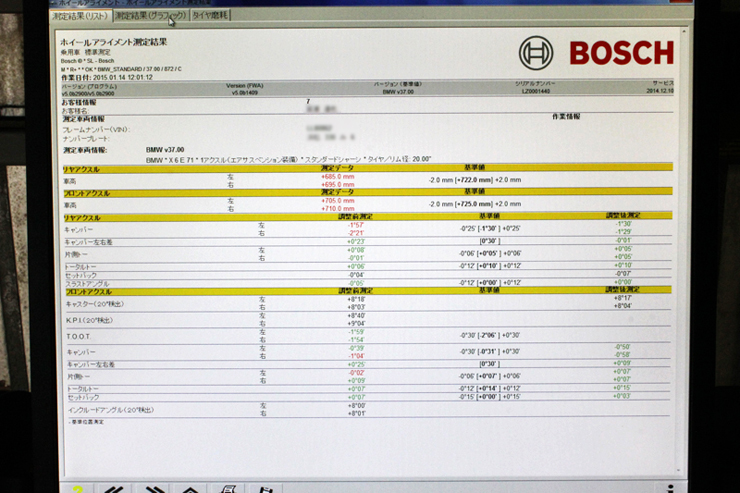
Task: Click front height reference [+725.0 mm]
Action: [474, 204]
